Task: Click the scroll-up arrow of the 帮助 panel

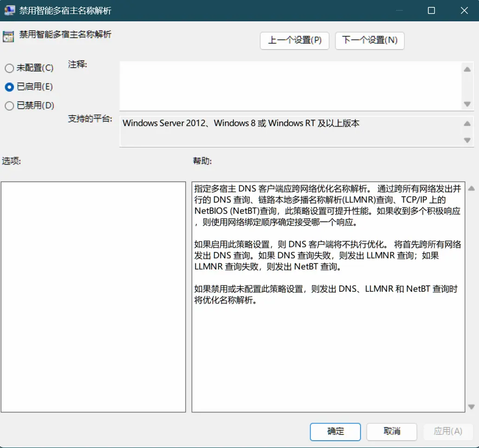Action: pyautogui.click(x=472, y=188)
